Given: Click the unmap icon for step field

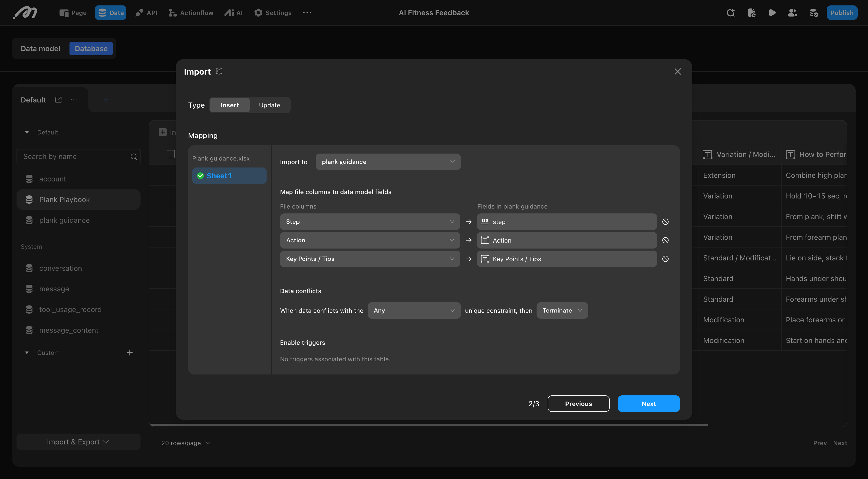Looking at the screenshot, I should pyautogui.click(x=665, y=221).
